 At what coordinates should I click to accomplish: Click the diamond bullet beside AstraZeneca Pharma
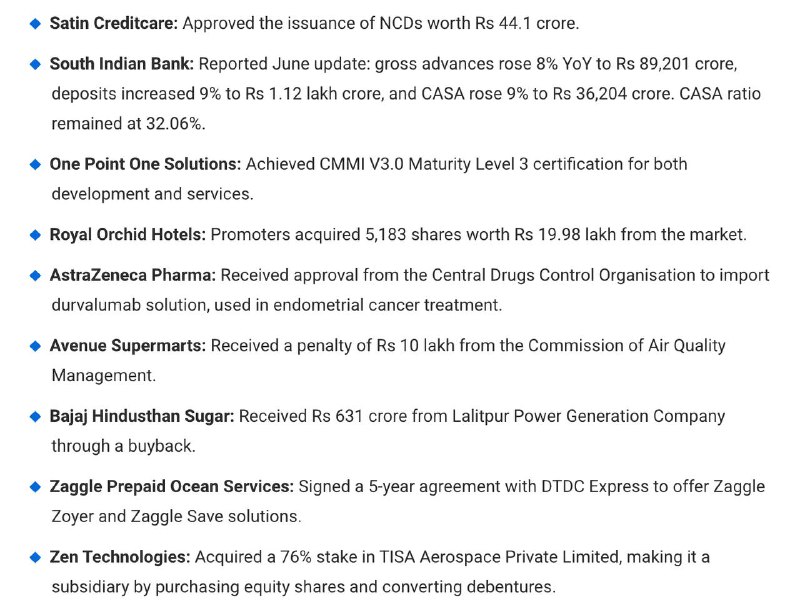tap(35, 276)
